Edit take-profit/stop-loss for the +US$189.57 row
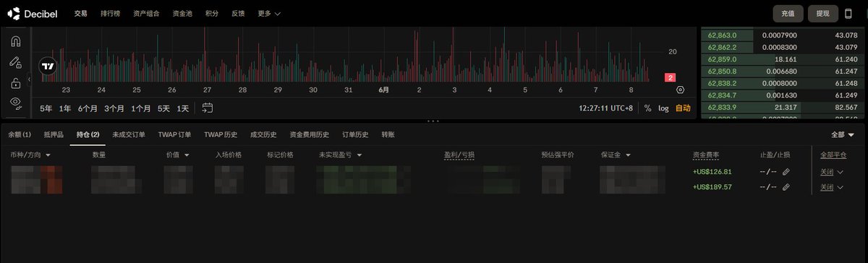Image resolution: width=868 pixels, height=263 pixels. click(786, 187)
